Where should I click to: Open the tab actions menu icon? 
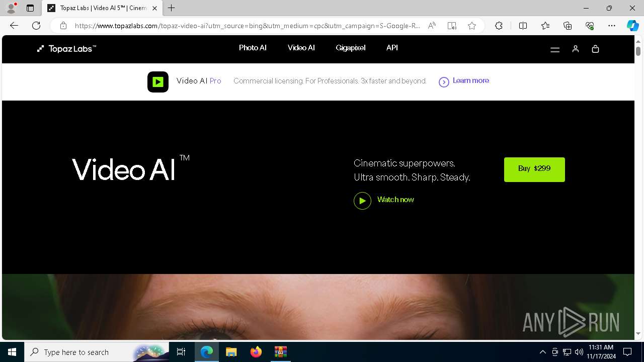coord(30,8)
